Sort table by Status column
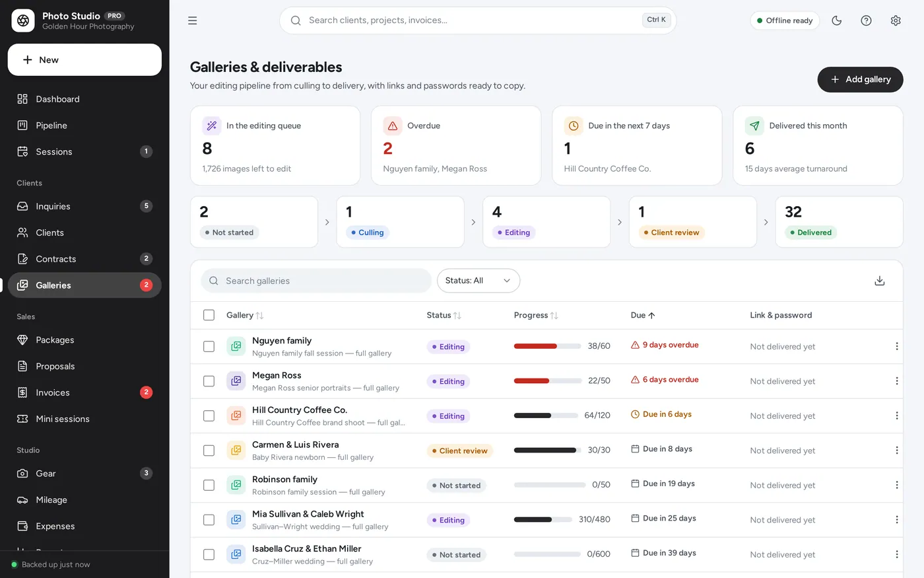 click(444, 315)
